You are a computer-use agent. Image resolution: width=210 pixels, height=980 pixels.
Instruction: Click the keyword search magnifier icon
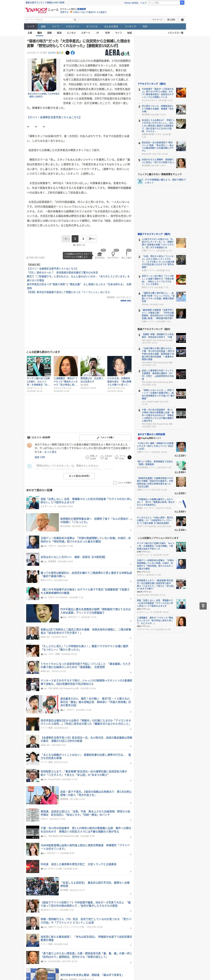click(75, 20)
